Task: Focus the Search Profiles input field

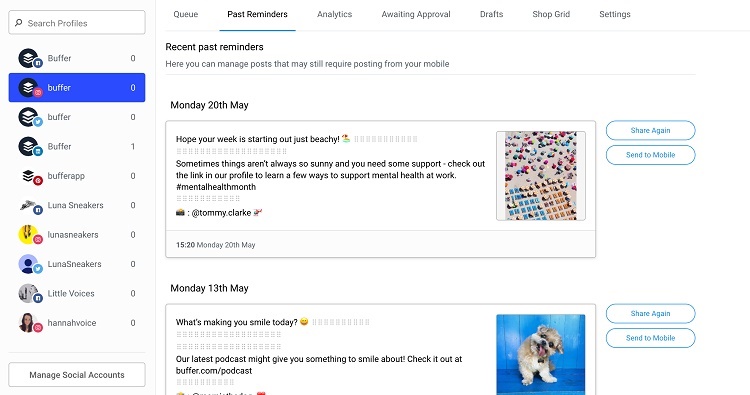Action: (x=77, y=22)
